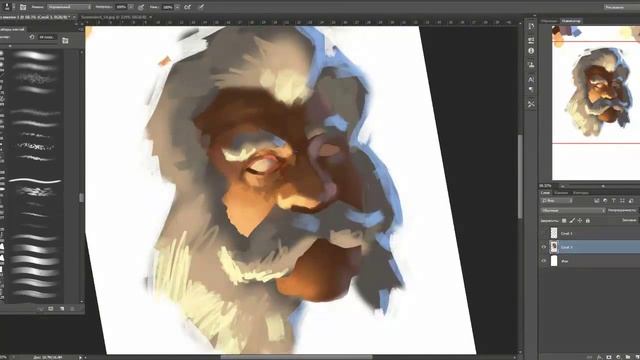Image resolution: width=640 pixels, height=360 pixels.
Task: Click the Фон layer thumbnail
Action: [554, 261]
